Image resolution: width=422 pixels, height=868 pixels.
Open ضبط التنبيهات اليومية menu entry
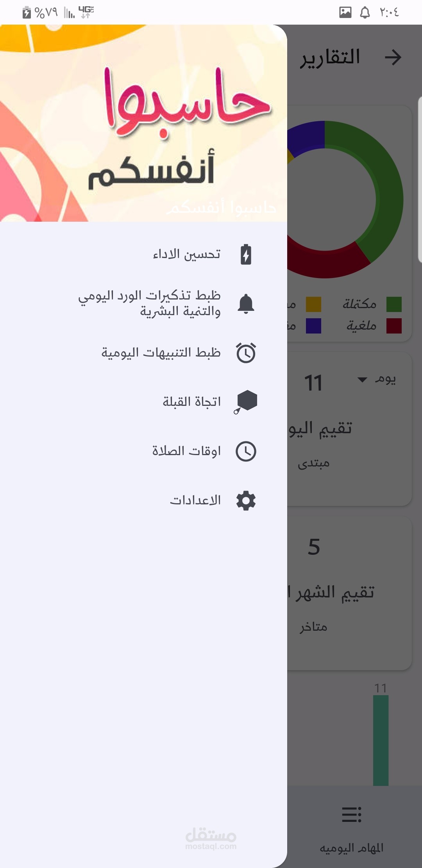click(161, 353)
